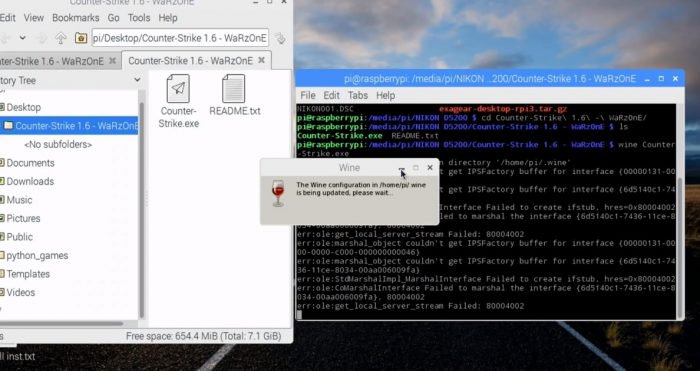700x371 pixels.
Task: Select python_games in the directory tree
Action: pyautogui.click(x=37, y=255)
